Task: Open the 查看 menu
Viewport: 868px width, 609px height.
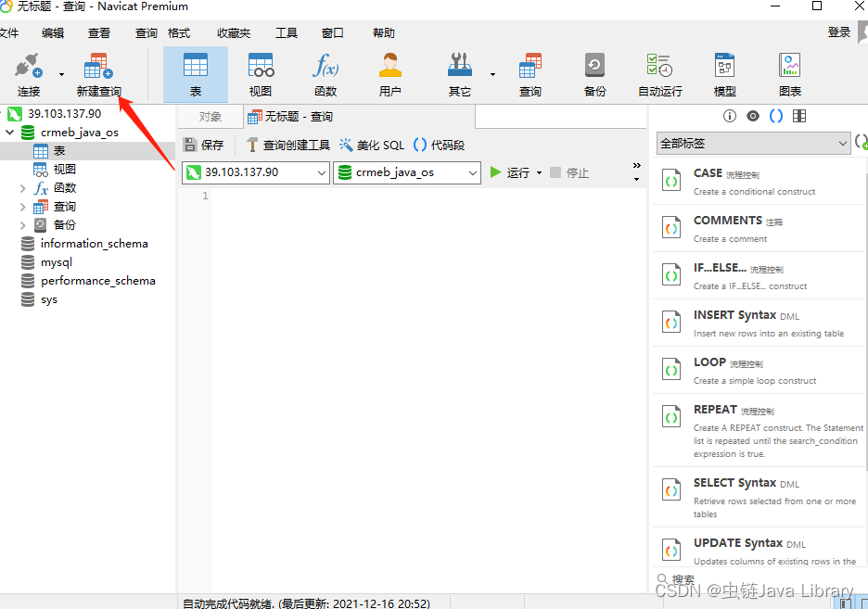Action: coord(99,33)
